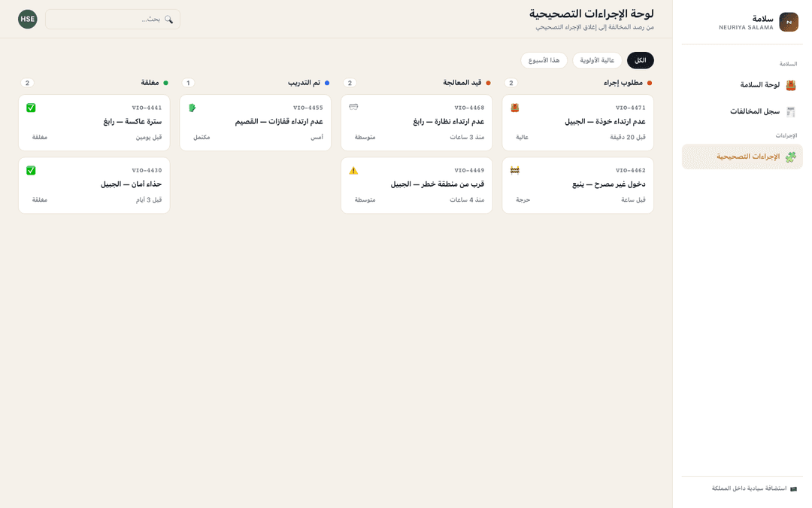Click the barrier icon on VIO-4462 card
This screenshot has height=508, width=812.
(x=515, y=170)
